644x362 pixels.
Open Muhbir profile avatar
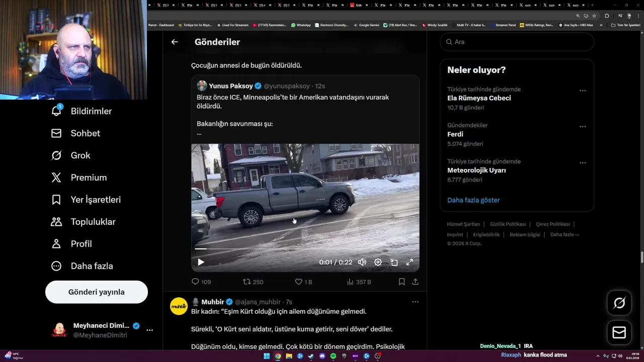point(179,306)
